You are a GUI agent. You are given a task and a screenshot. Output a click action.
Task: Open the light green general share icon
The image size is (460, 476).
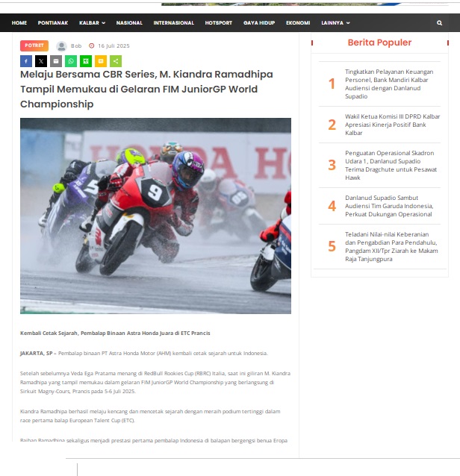tap(116, 61)
